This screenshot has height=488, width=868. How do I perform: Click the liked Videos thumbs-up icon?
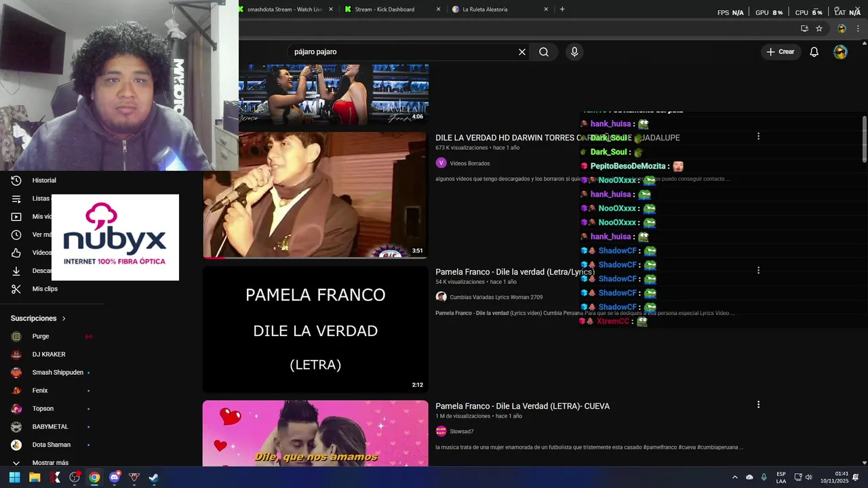point(16,253)
